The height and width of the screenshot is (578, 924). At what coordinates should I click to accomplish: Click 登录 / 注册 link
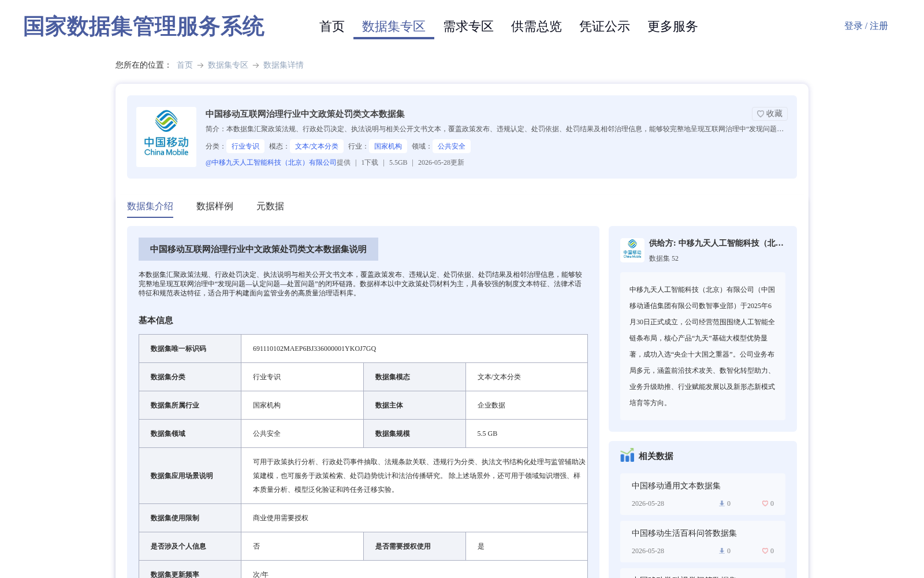pos(866,26)
